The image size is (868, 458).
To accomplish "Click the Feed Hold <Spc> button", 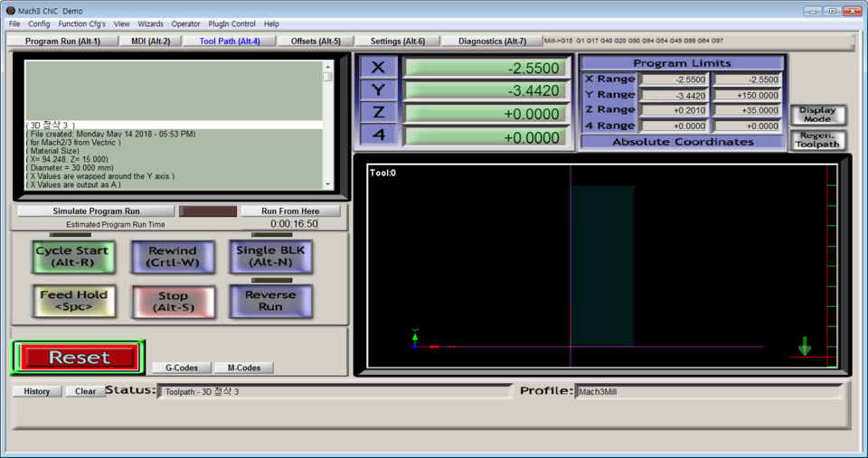I will 73,301.
